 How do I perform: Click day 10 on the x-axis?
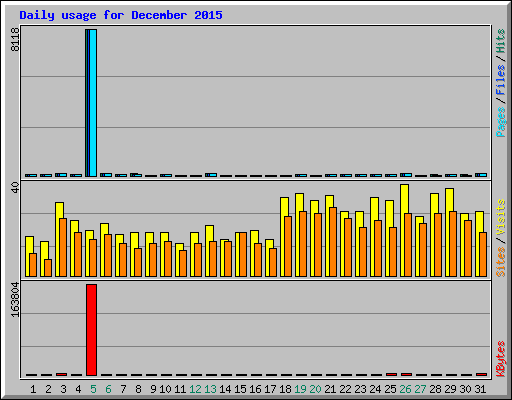pos(165,389)
